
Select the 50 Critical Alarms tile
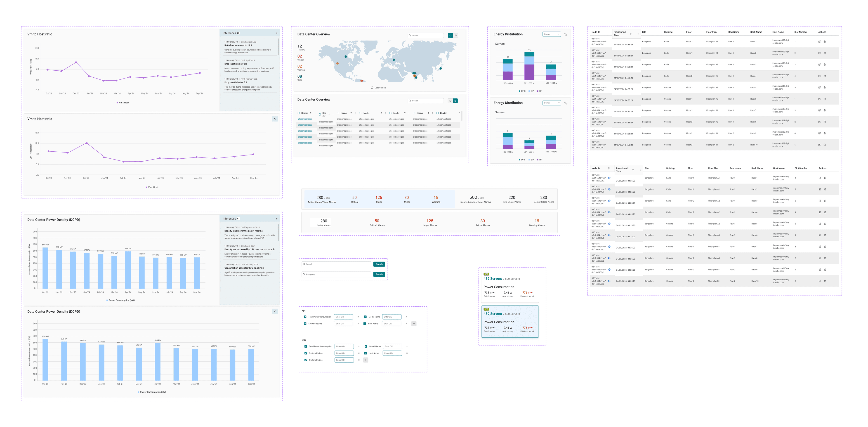(377, 223)
